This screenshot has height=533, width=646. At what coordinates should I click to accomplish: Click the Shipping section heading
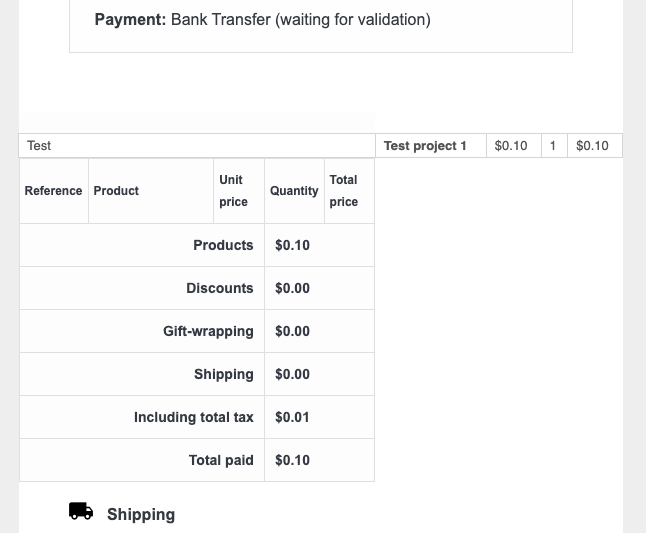click(x=141, y=514)
